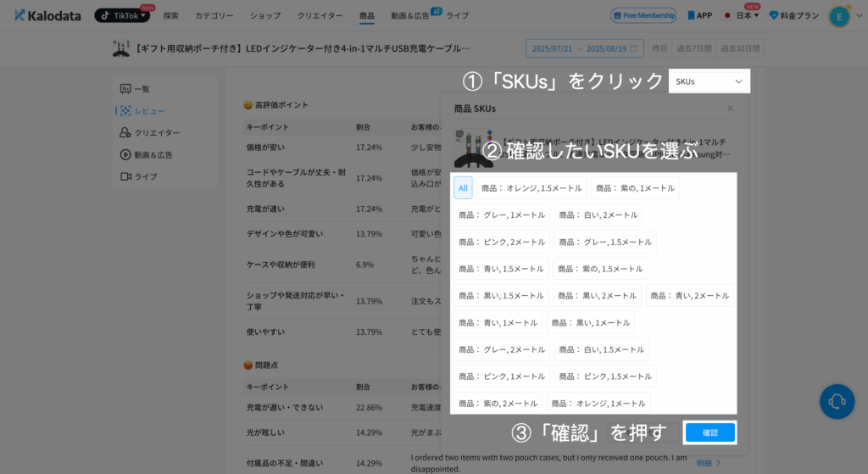Screen dimensions: 868x474
Task: Open the クリエイター menu
Action: [320, 15]
